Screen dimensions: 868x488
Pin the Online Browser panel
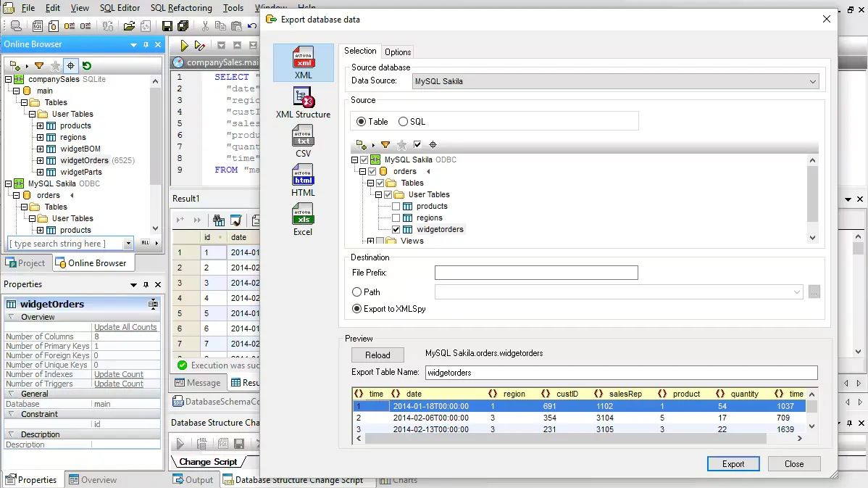(146, 45)
